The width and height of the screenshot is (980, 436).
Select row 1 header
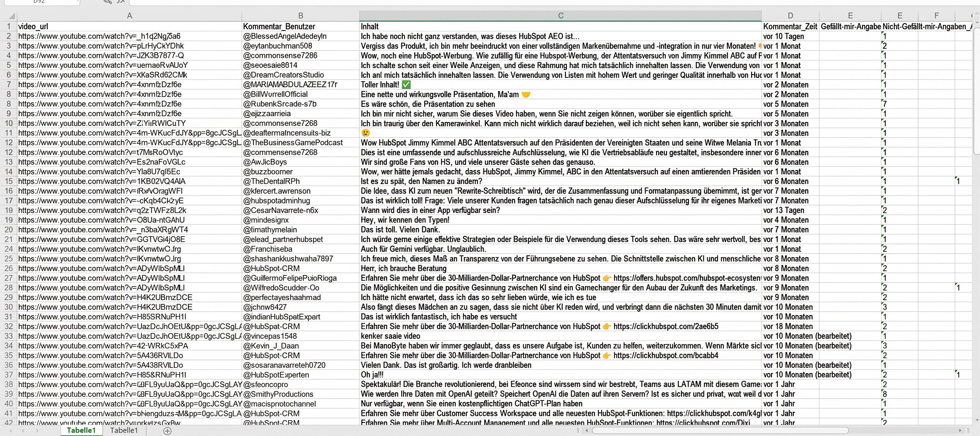click(x=8, y=26)
